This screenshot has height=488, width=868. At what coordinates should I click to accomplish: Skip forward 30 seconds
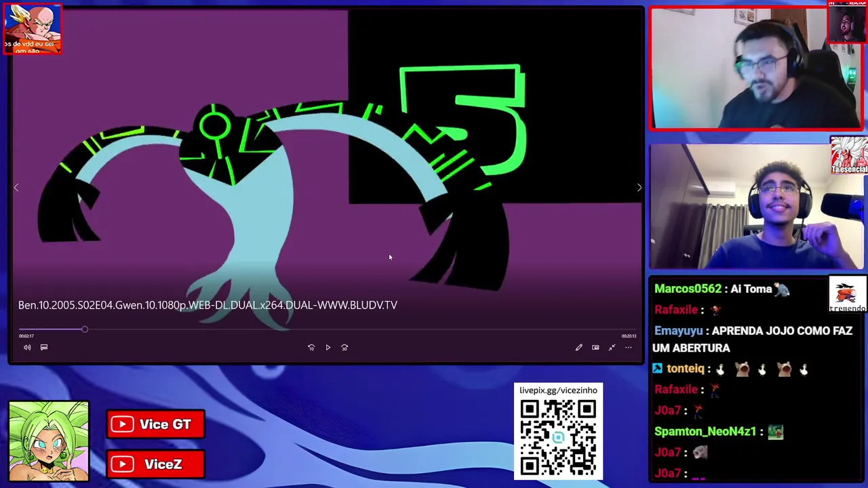344,348
